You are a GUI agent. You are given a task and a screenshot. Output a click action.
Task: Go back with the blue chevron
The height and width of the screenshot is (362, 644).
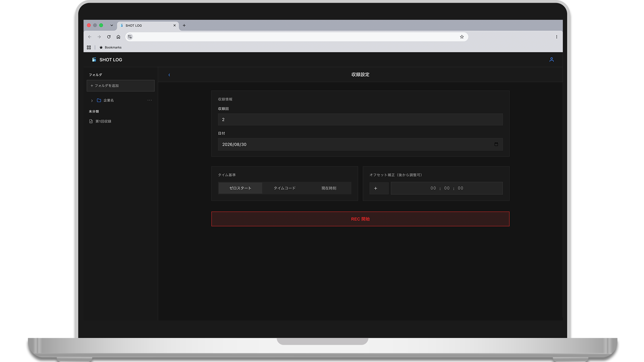(x=169, y=75)
